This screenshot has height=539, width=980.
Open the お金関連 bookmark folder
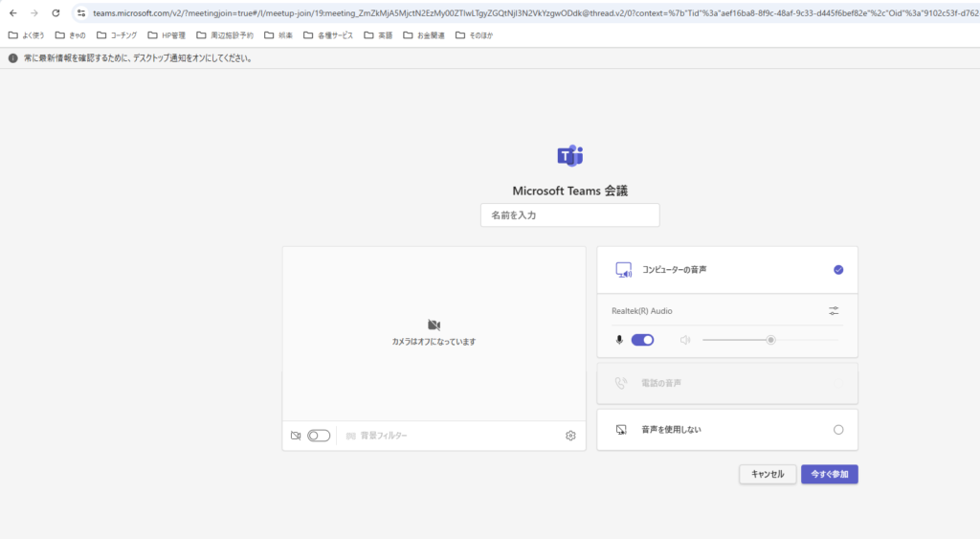(424, 35)
